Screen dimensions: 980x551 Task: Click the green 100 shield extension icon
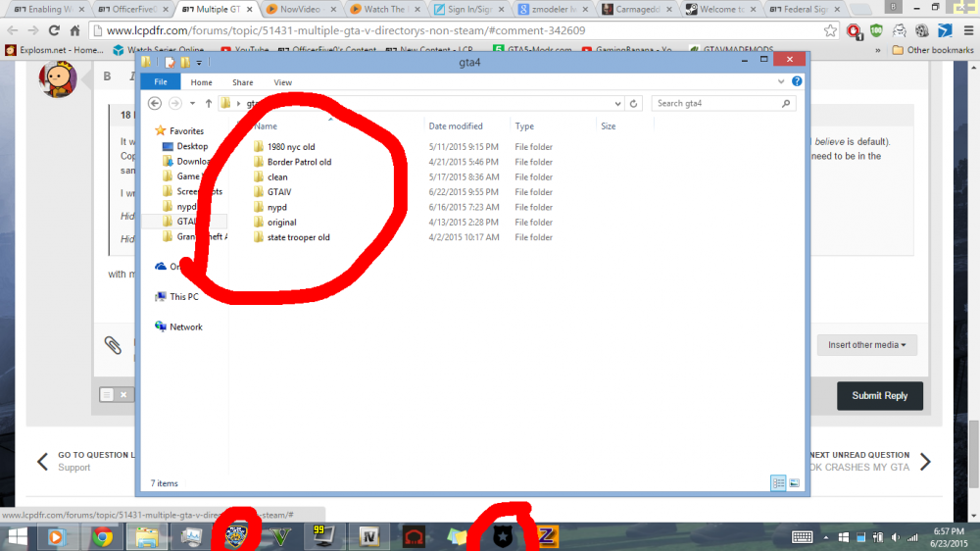[876, 30]
